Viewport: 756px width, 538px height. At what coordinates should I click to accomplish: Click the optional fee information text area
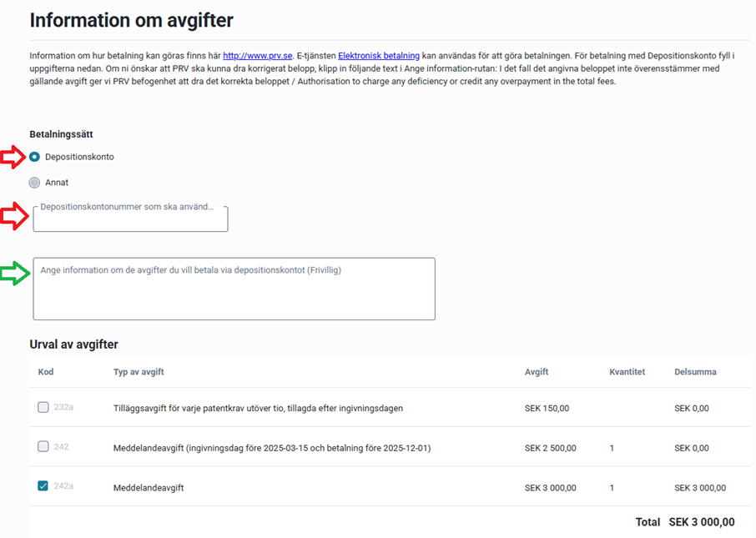click(x=234, y=294)
